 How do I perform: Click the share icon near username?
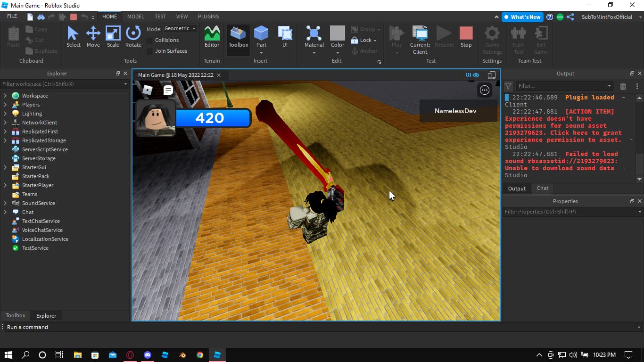[x=570, y=17]
